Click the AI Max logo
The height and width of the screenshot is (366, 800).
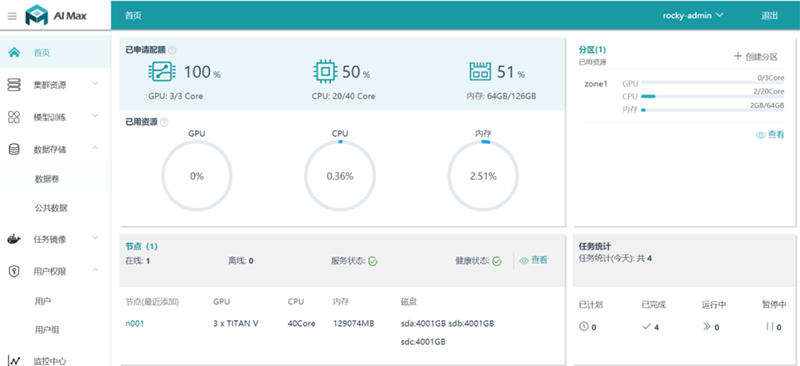56,16
